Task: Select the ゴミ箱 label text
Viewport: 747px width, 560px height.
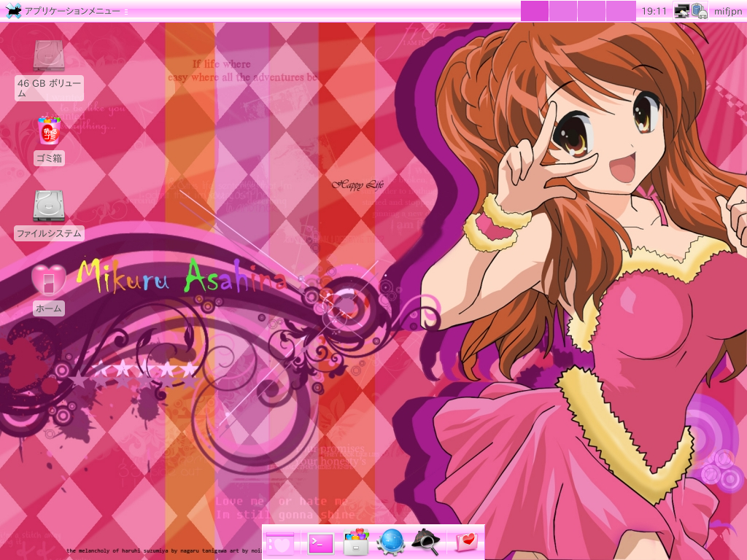Action: point(49,158)
